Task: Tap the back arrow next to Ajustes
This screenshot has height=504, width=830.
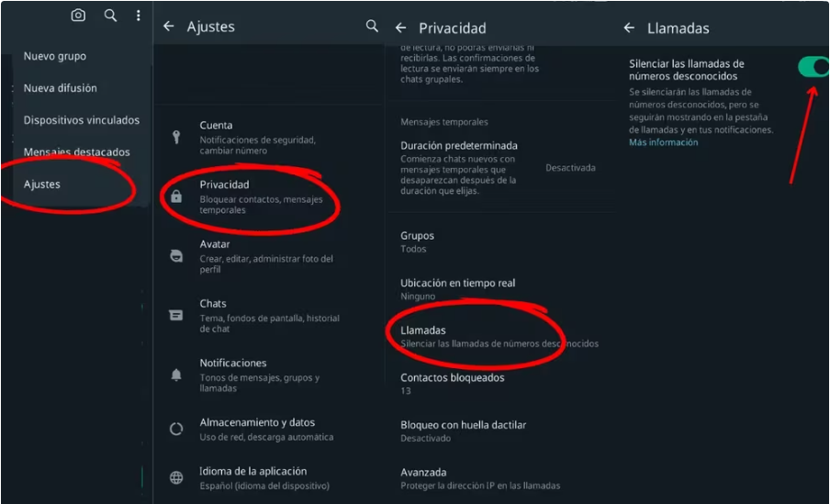Action: 168,27
